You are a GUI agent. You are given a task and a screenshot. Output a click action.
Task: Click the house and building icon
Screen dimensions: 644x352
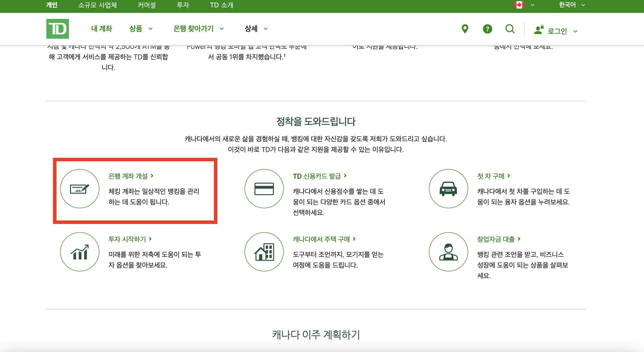[264, 252]
